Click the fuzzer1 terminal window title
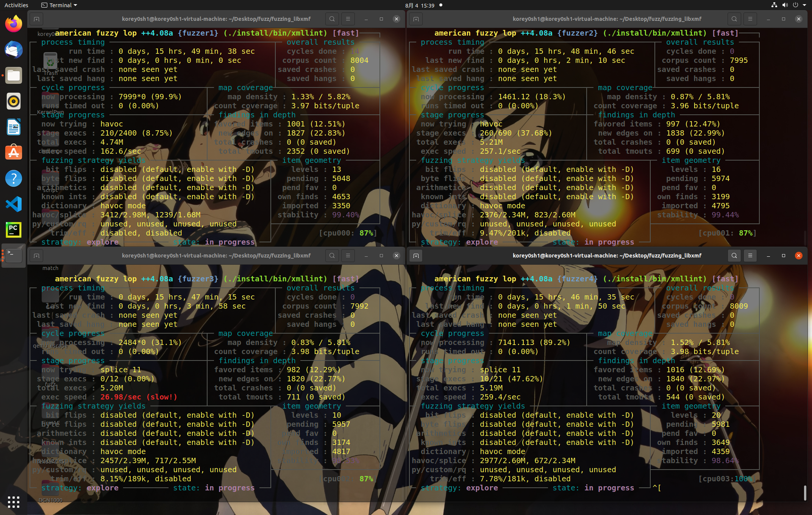This screenshot has height=515, width=812. pos(216,19)
